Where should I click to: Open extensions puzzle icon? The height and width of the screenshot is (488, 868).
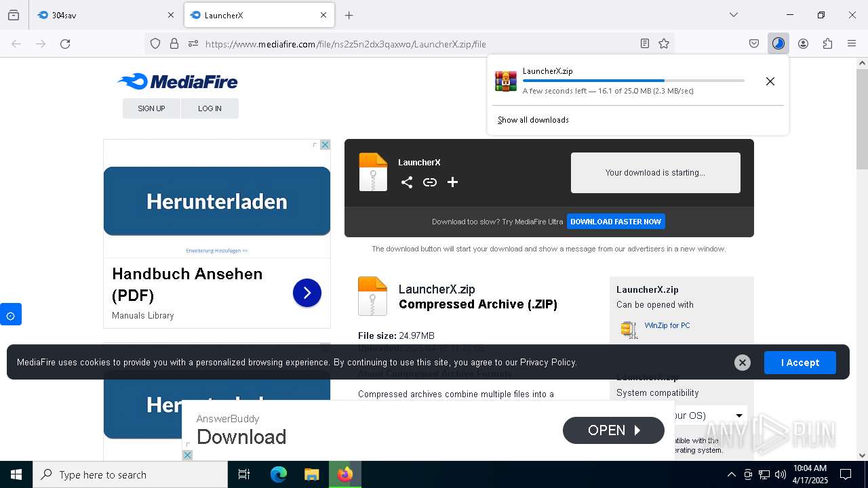(x=827, y=43)
